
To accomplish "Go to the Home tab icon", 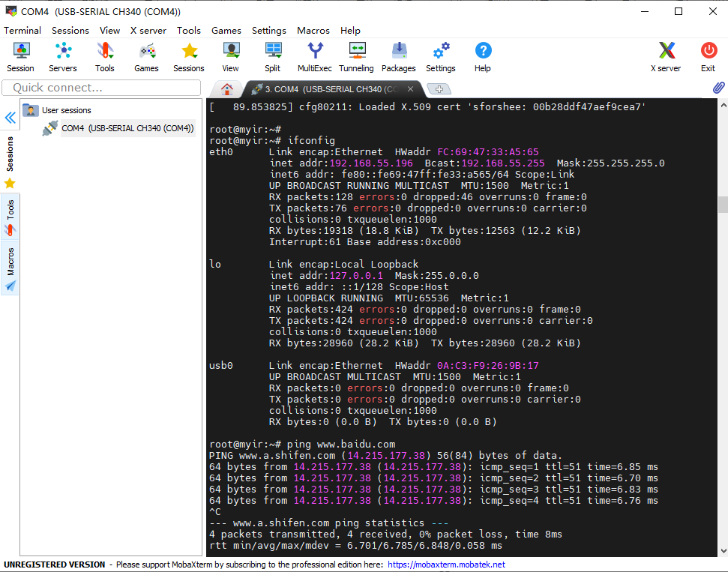I will click(227, 88).
